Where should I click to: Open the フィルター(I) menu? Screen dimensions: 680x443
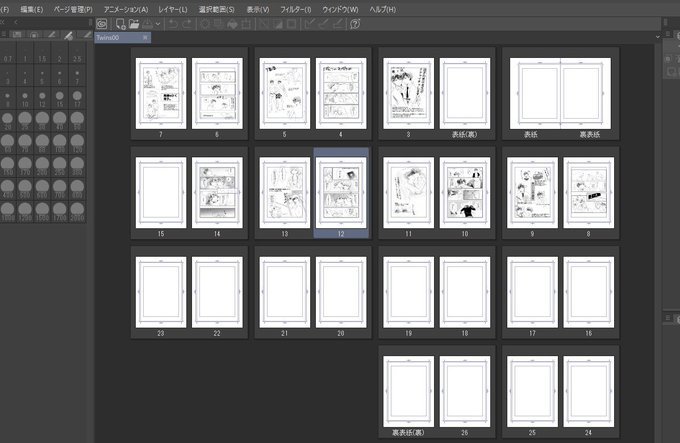click(296, 9)
